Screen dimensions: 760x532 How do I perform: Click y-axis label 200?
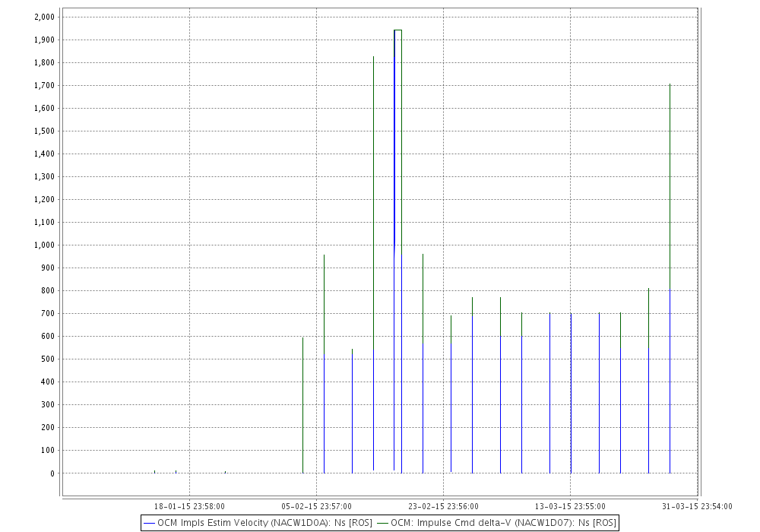click(48, 427)
